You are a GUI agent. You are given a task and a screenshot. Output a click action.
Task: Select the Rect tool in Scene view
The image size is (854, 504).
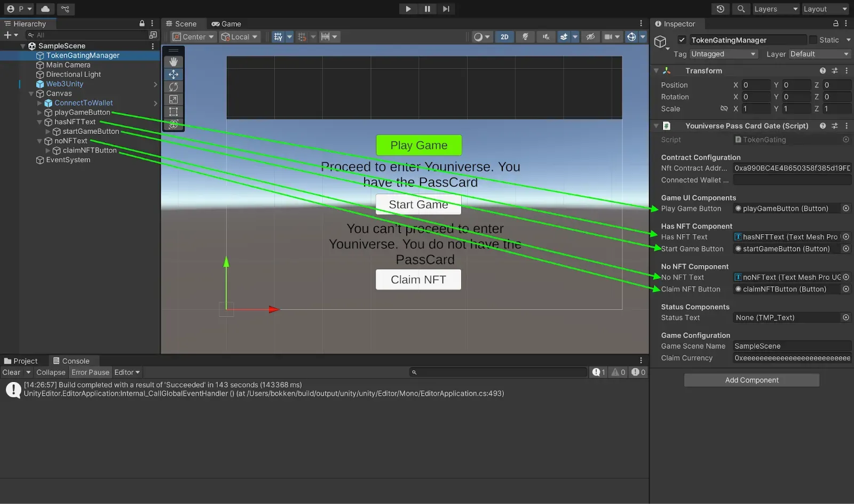(173, 111)
